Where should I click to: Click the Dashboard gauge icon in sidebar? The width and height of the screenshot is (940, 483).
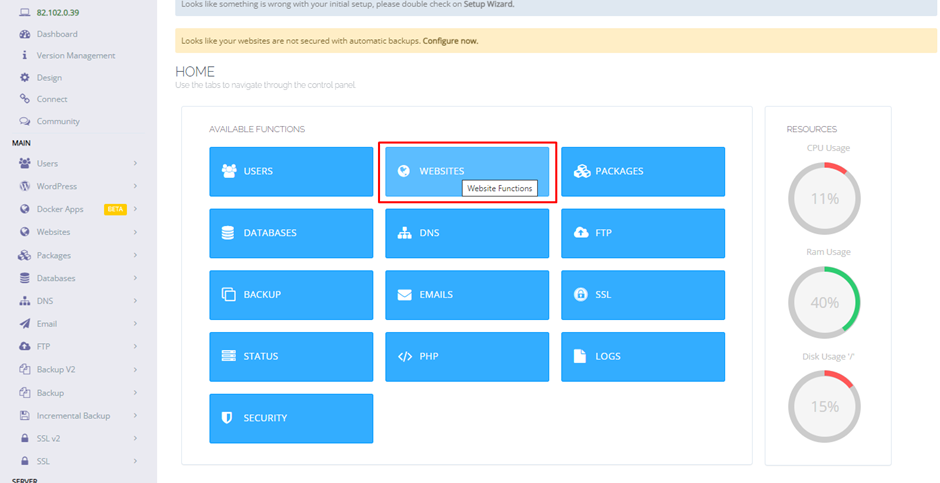pyautogui.click(x=25, y=34)
